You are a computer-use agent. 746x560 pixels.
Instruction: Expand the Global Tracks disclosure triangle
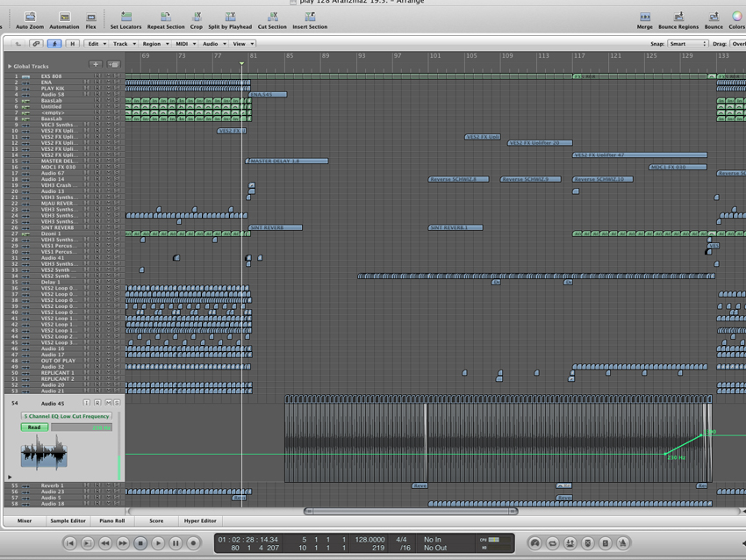tap(10, 66)
